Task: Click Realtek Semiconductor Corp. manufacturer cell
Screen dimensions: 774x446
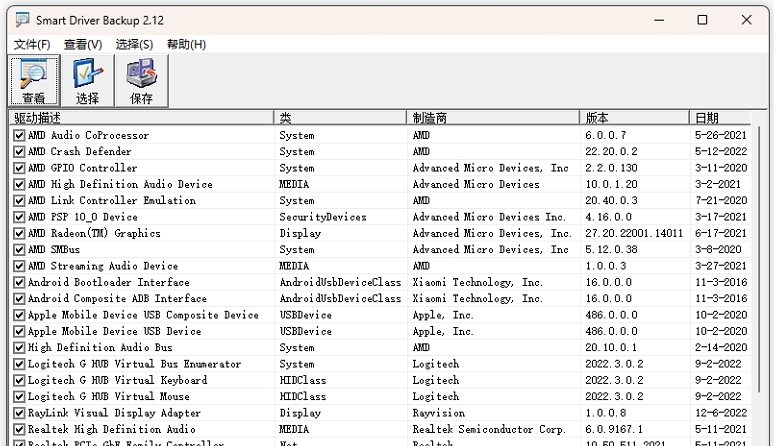Action: pos(489,429)
